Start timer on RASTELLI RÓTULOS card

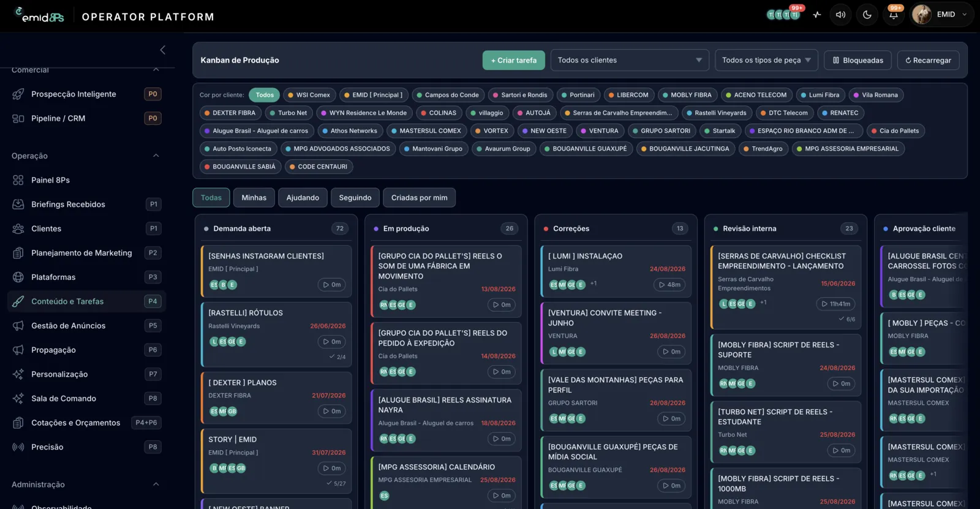(332, 342)
